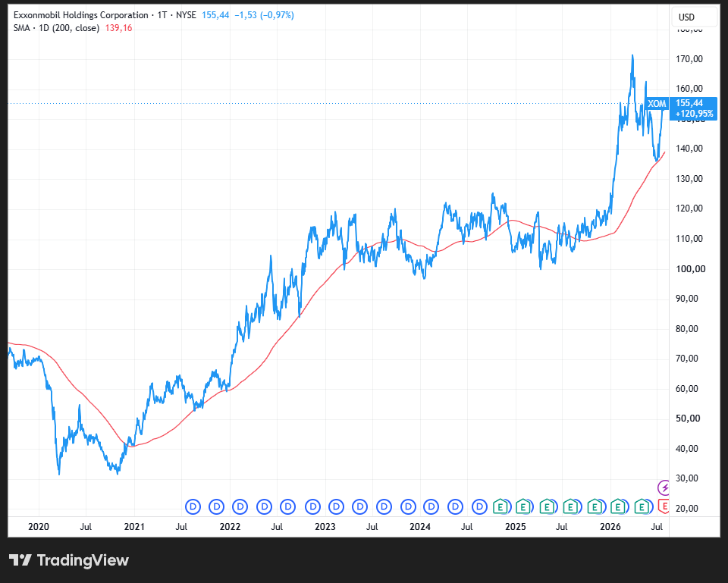Image resolution: width=728 pixels, height=583 pixels.
Task: Open the TradingView logo link
Action: coord(69,559)
